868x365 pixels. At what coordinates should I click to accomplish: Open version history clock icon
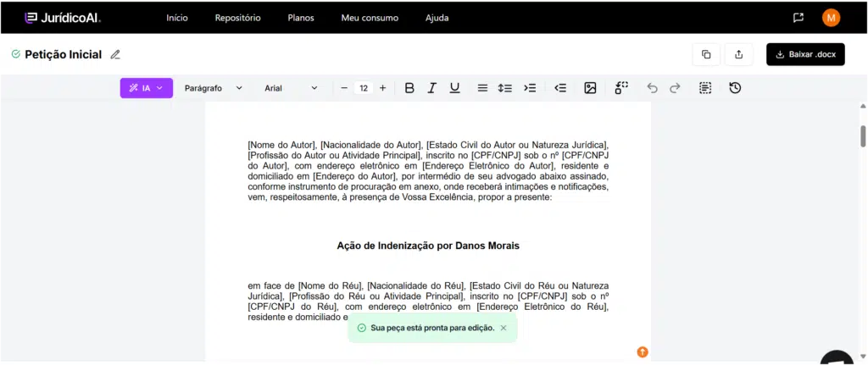(735, 88)
